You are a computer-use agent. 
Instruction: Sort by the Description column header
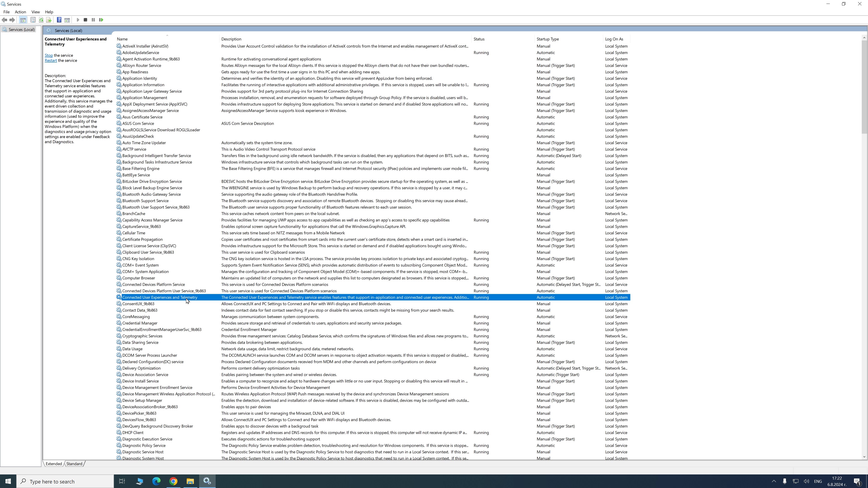click(x=345, y=39)
